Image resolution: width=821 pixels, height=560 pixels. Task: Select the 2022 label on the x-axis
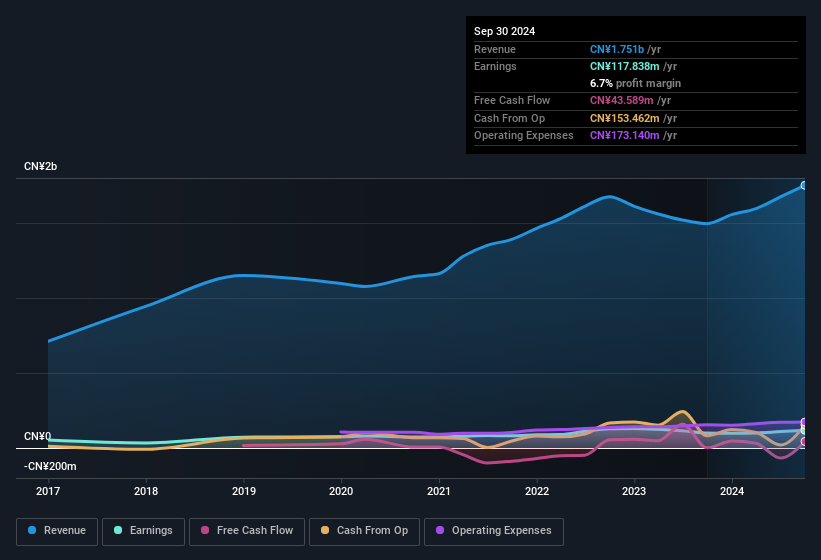(537, 491)
